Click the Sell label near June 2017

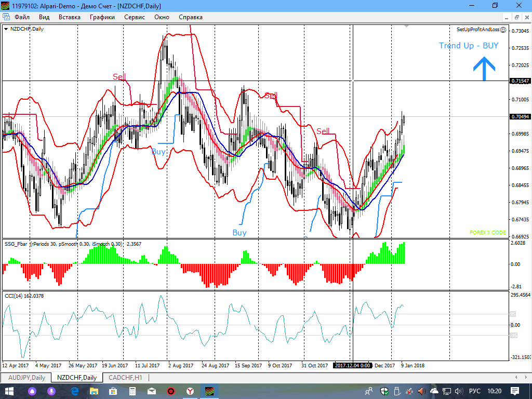tap(119, 77)
